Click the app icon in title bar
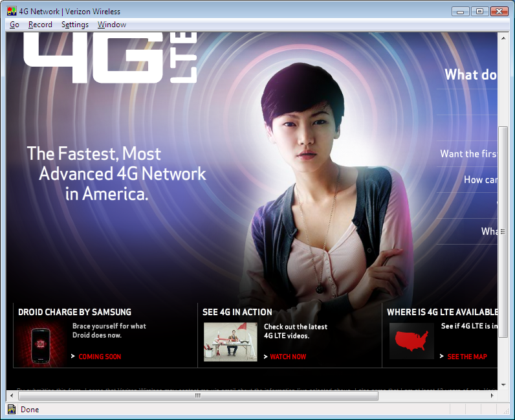 tap(12, 11)
